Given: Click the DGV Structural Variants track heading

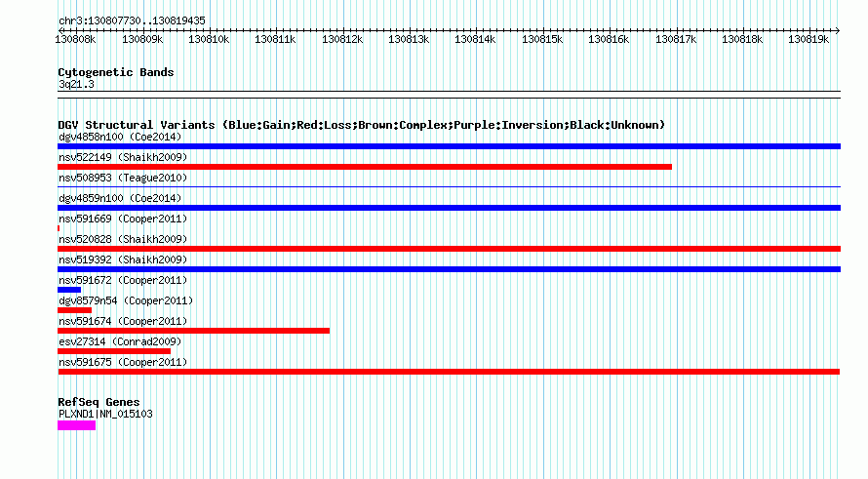Looking at the screenshot, I should [362, 125].
